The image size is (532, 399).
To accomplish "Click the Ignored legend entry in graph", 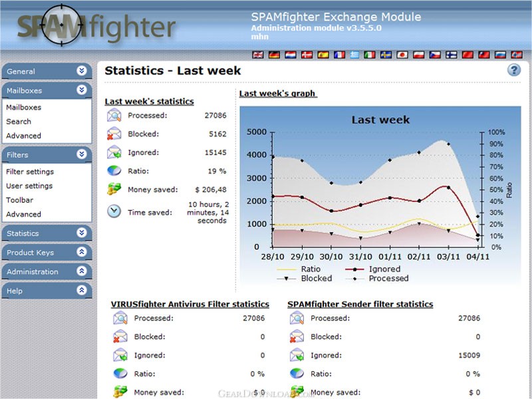I will tap(373, 269).
